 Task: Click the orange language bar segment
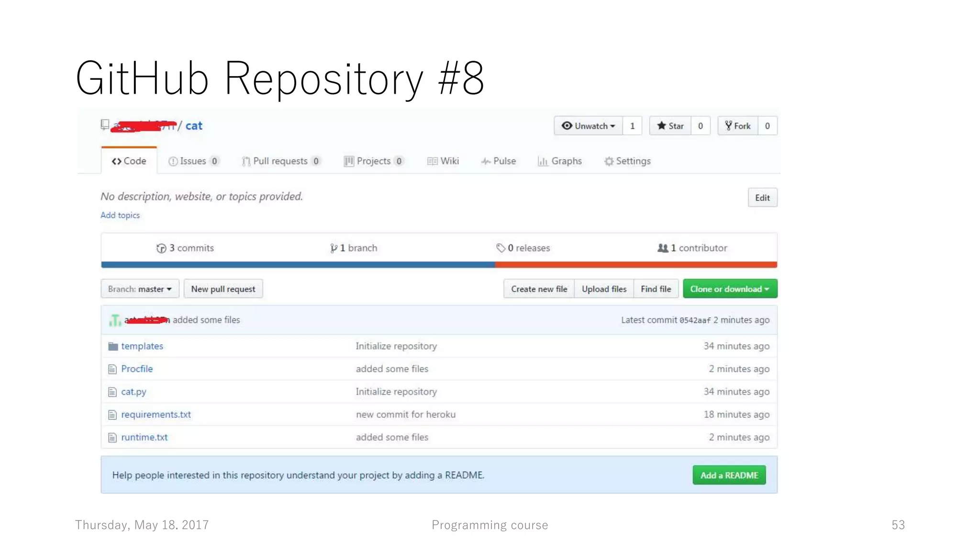[x=636, y=264]
